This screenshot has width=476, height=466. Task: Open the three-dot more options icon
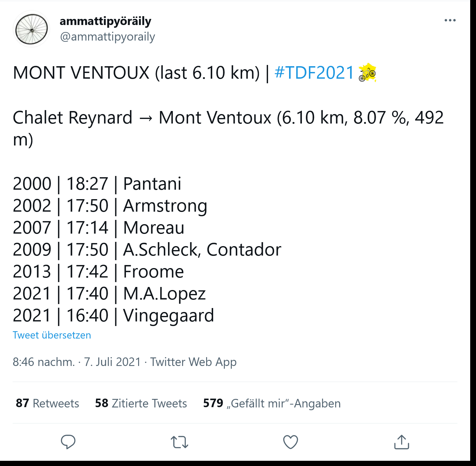[450, 20]
